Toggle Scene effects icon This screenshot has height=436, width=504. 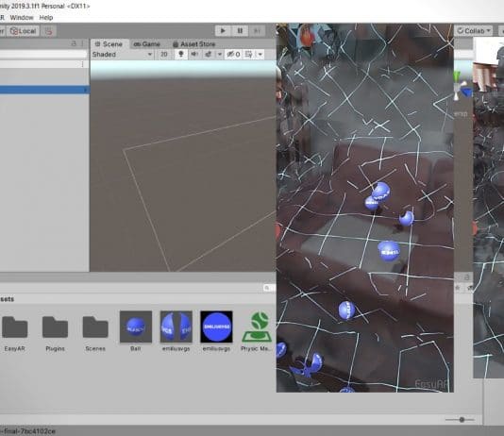pyautogui.click(x=209, y=55)
